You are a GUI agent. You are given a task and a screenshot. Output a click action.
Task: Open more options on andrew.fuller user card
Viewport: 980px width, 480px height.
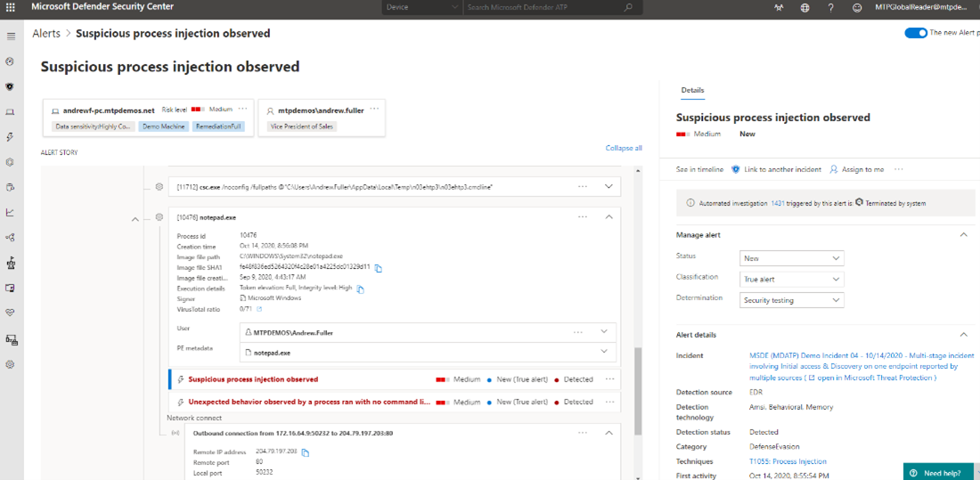(374, 109)
